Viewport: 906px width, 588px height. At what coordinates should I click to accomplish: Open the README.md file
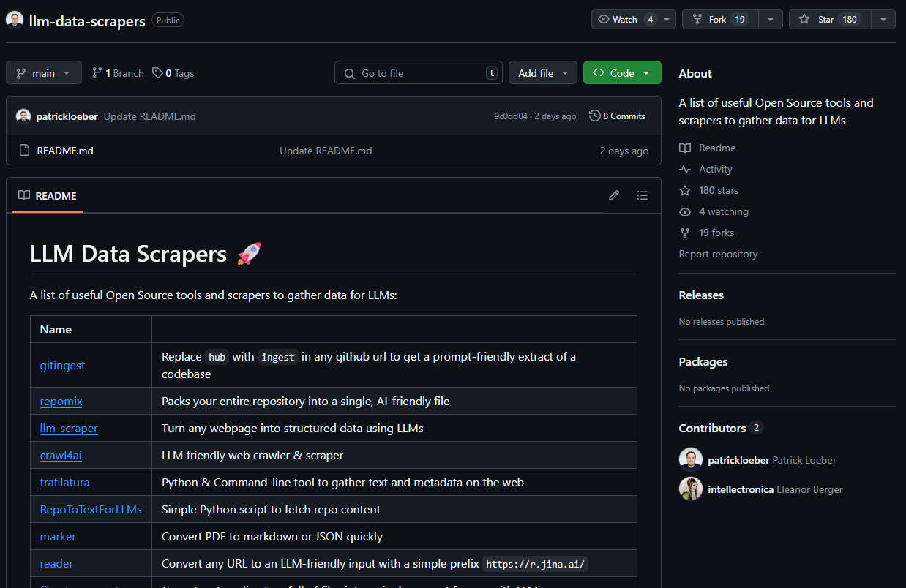(65, 151)
